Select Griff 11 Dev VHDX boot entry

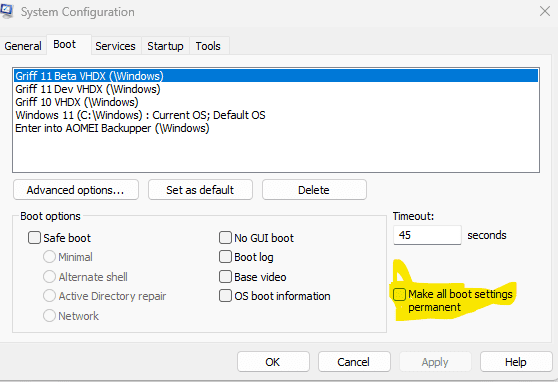tap(88, 89)
